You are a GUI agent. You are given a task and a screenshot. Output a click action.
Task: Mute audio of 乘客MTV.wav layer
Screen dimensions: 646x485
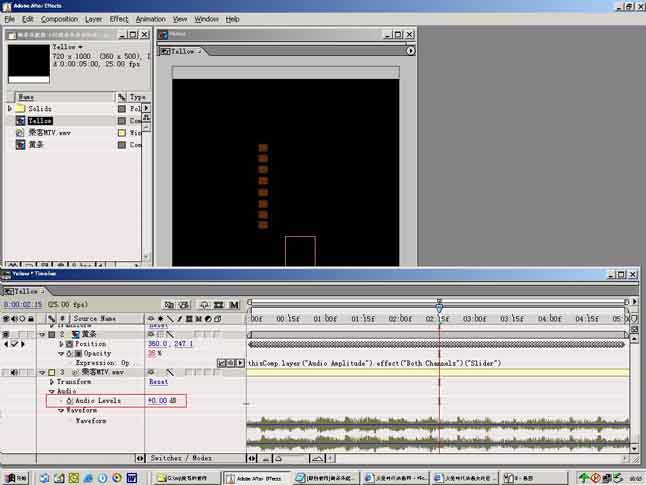pyautogui.click(x=14, y=373)
